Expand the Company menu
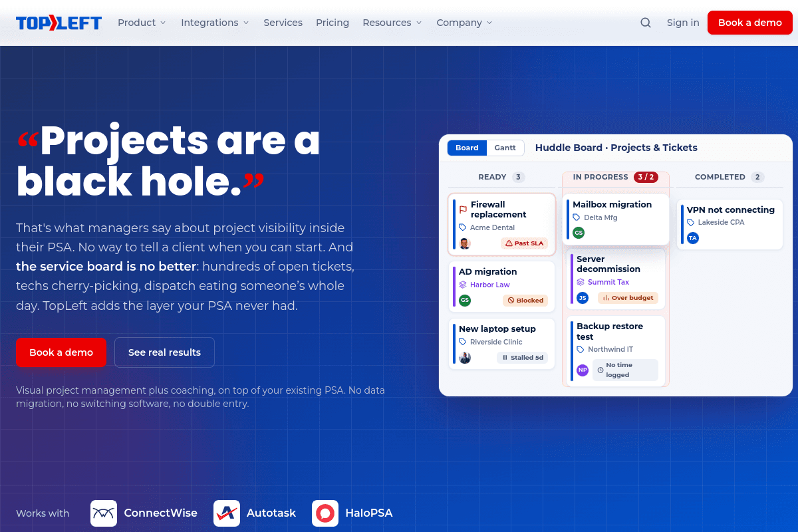The height and width of the screenshot is (532, 798). tap(464, 23)
